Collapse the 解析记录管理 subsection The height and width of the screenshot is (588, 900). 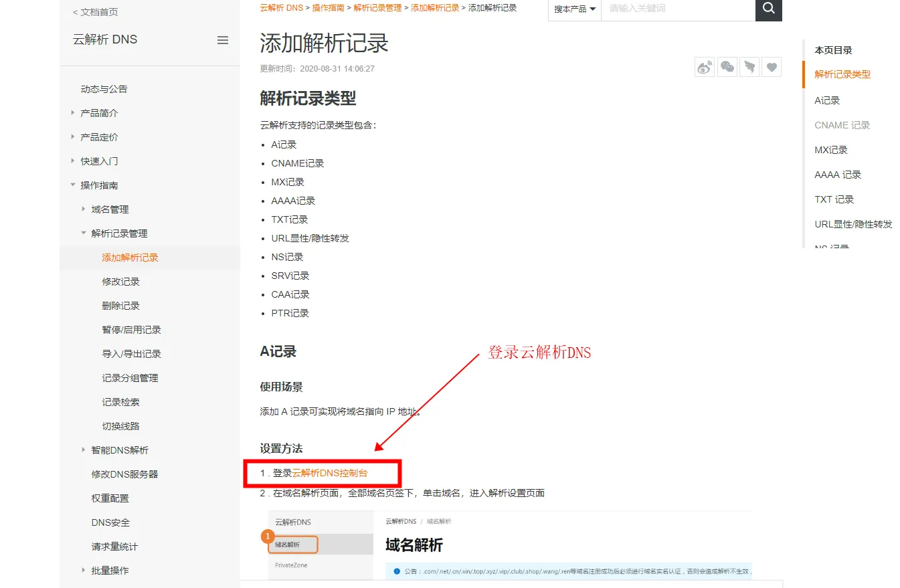coord(119,233)
